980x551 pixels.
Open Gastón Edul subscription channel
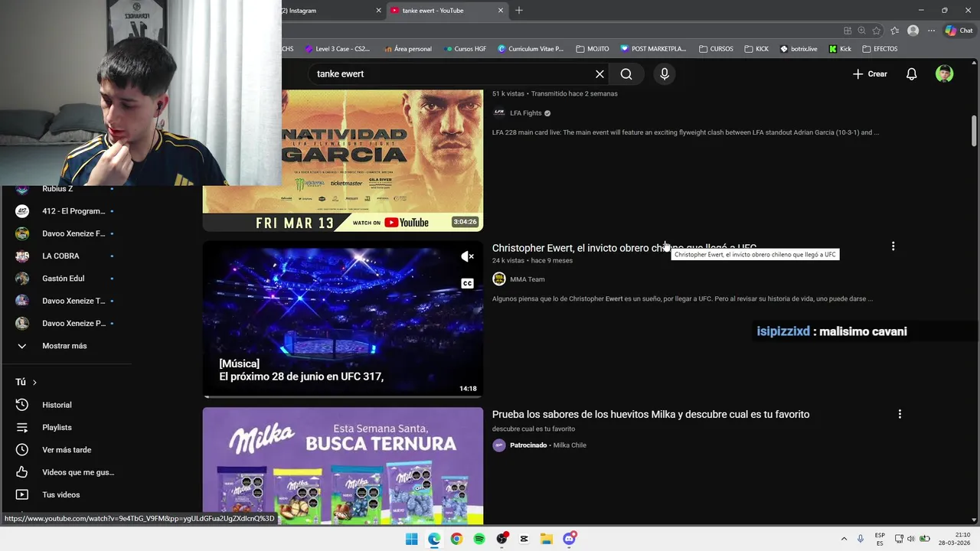click(63, 279)
